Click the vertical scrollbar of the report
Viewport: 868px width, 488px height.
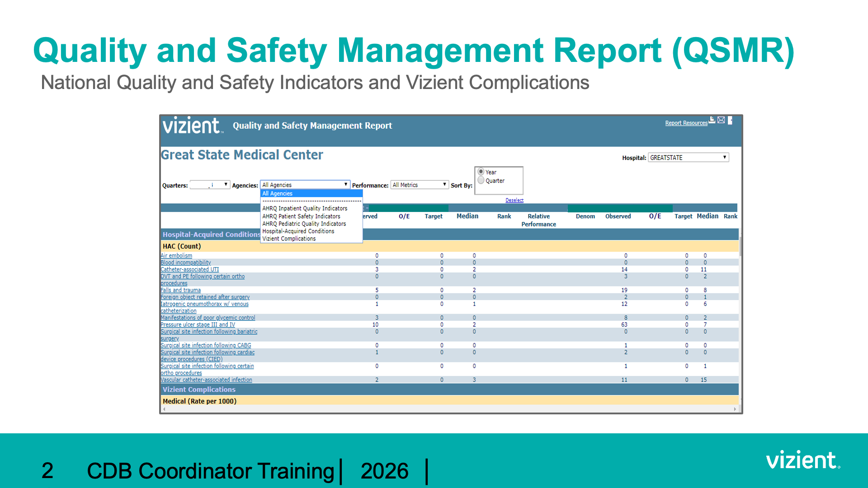[x=740, y=316]
